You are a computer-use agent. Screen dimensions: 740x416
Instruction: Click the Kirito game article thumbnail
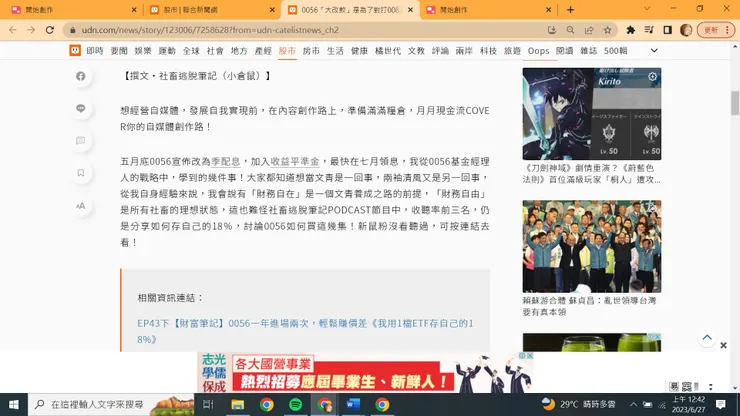point(592,114)
